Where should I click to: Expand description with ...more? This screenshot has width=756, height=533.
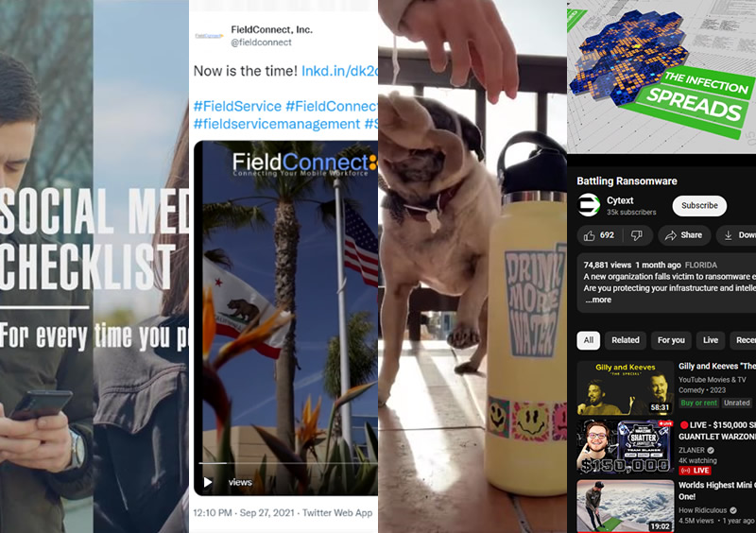(x=598, y=300)
